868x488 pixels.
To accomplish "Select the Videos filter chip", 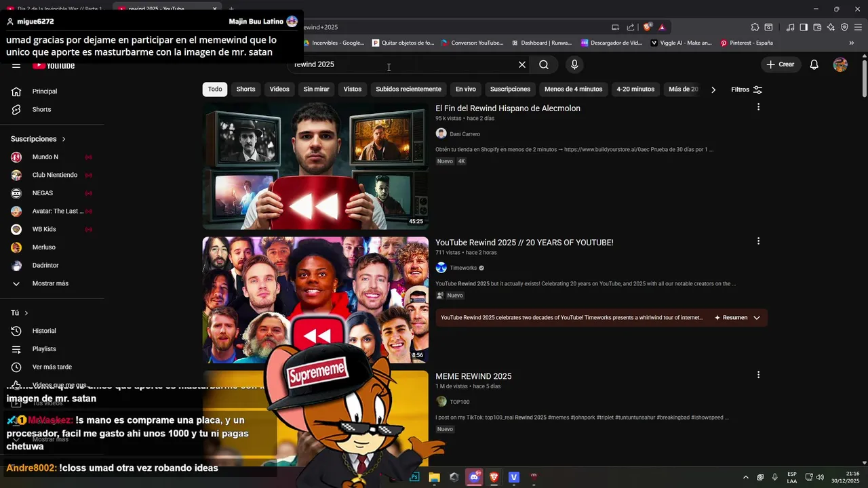I will (x=279, y=89).
